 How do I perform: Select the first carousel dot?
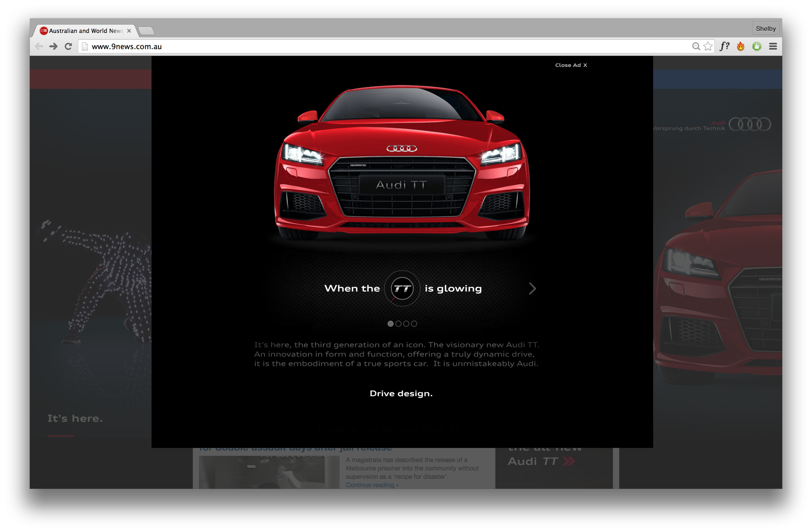pos(390,324)
